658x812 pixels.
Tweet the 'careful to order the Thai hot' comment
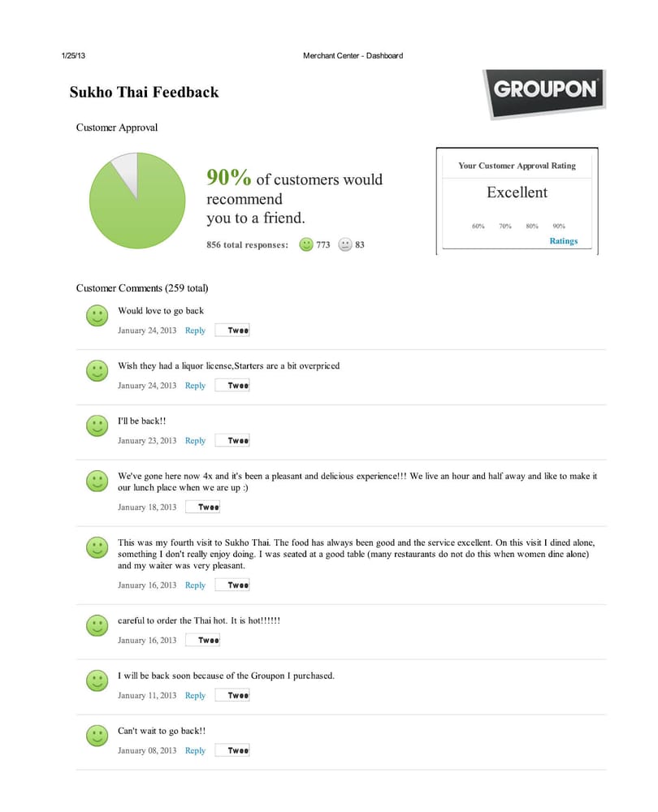coord(203,641)
